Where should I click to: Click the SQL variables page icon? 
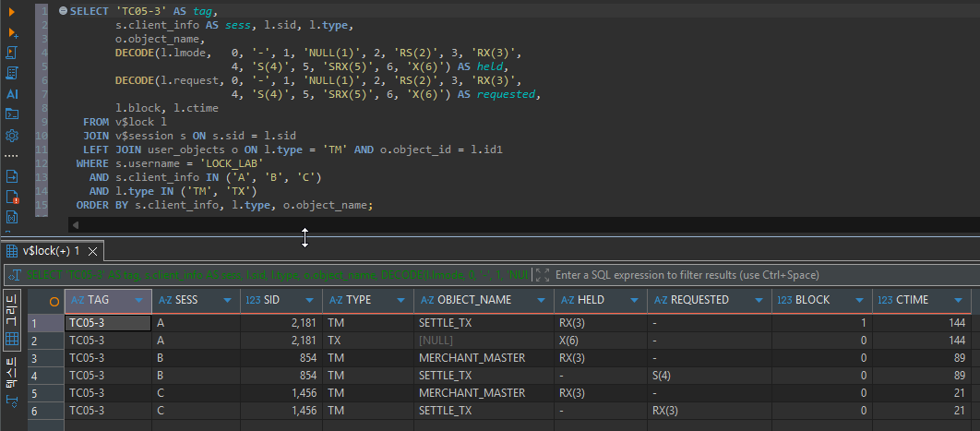point(12,217)
